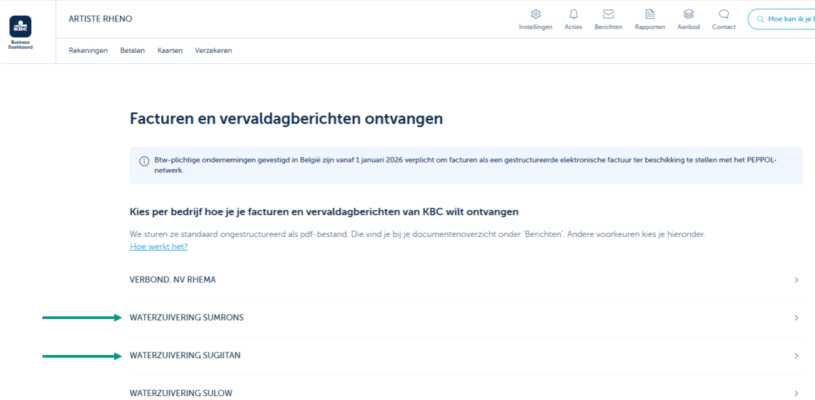Open Instellingen gear icon

(x=535, y=14)
